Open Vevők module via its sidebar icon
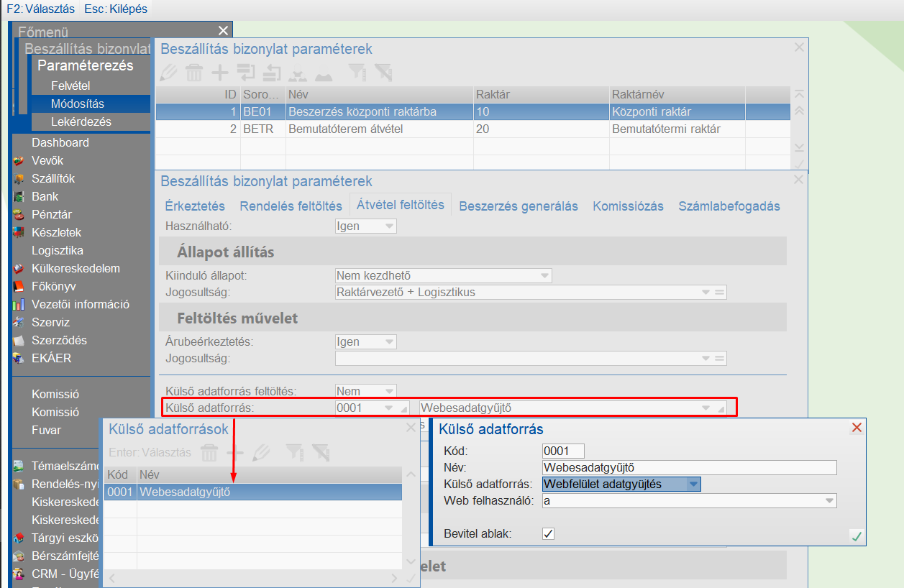Viewport: 904px width, 588px height. pos(19,161)
